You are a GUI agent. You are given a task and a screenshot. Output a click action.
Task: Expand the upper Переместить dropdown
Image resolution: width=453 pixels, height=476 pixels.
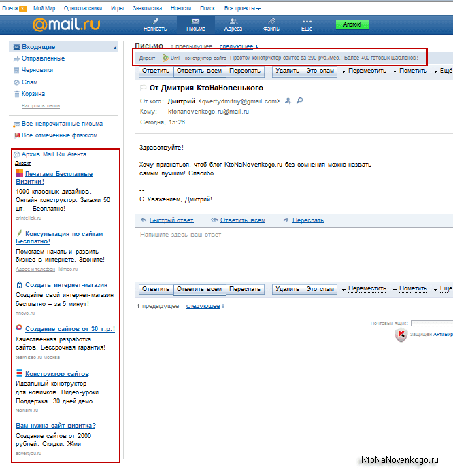tap(364, 71)
